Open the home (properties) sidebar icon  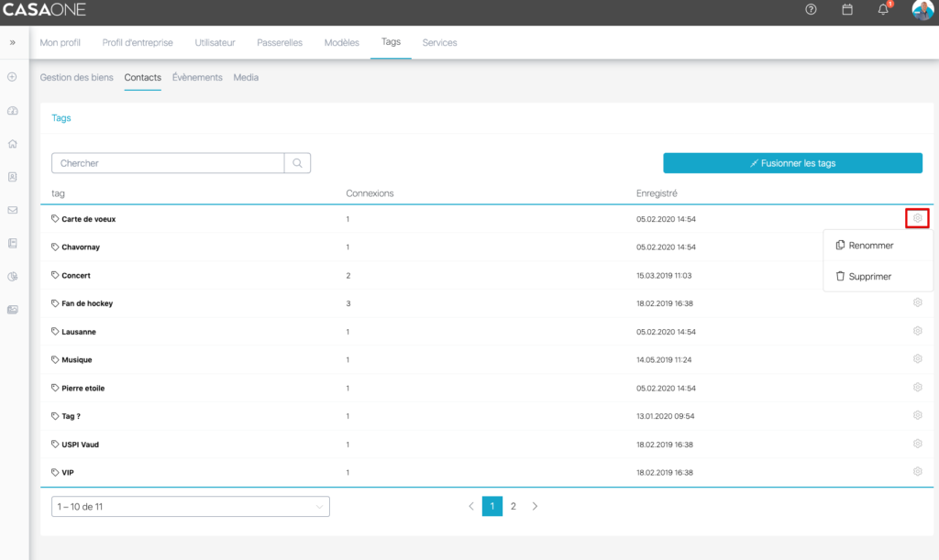pos(13,144)
